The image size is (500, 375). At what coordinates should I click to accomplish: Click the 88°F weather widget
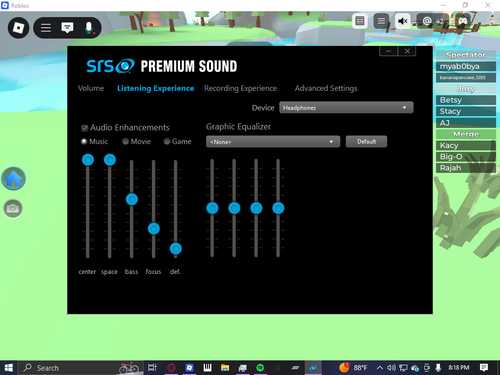353,368
